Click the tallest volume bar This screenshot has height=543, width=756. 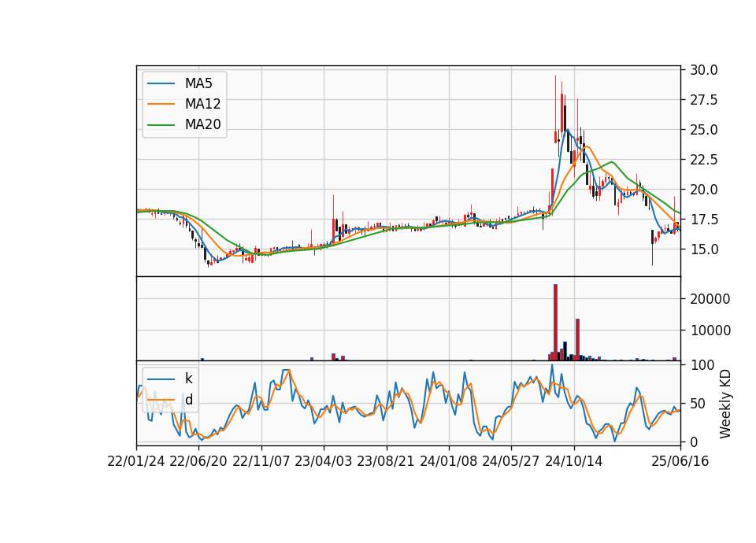click(555, 323)
